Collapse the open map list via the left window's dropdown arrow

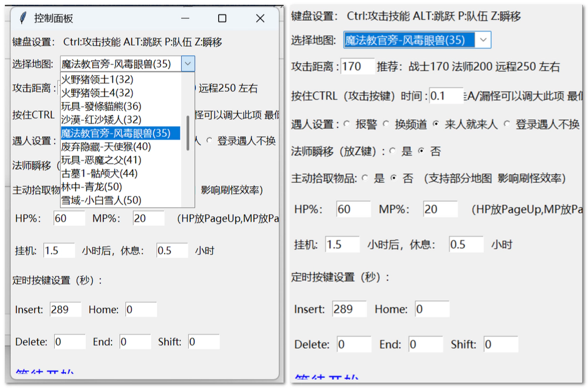click(188, 64)
